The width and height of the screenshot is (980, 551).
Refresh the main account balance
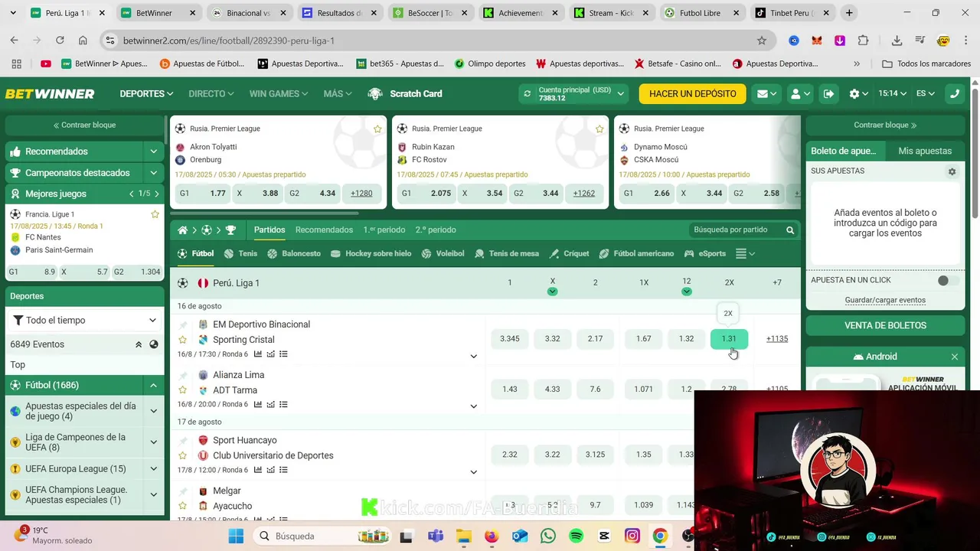(527, 93)
